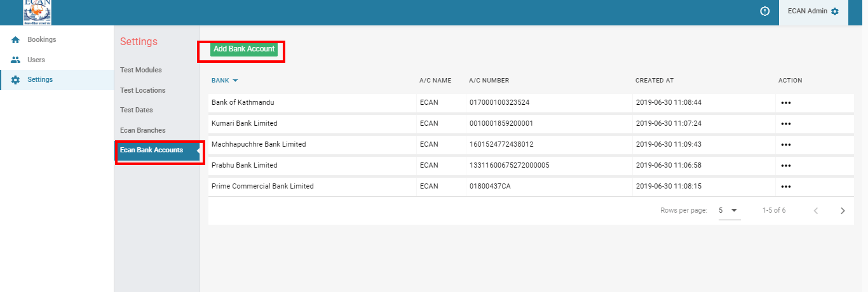The height and width of the screenshot is (292, 868).
Task: Click the date 2019-06-30 11:08:15
Action: point(668,186)
